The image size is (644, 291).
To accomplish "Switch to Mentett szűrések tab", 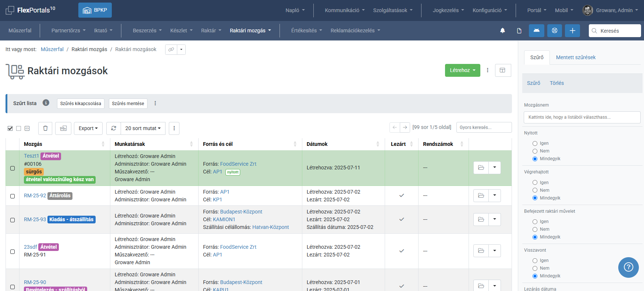I will pyautogui.click(x=576, y=57).
